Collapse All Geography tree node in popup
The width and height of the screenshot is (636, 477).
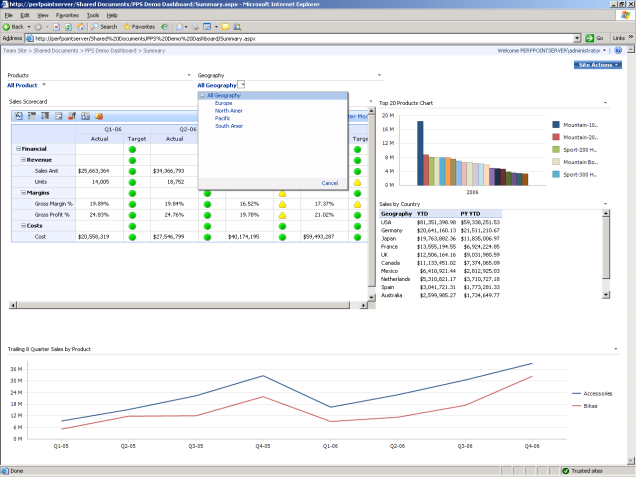pyautogui.click(x=202, y=96)
